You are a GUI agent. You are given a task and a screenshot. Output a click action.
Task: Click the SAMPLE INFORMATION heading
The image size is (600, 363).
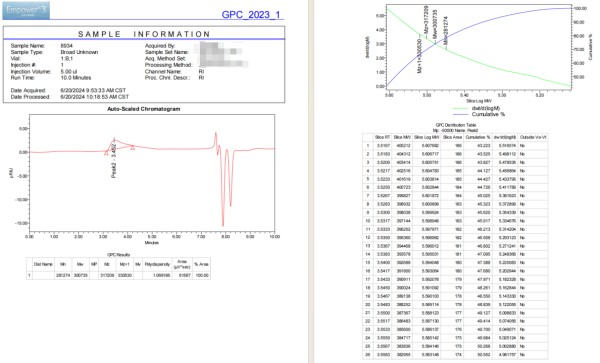pos(144,34)
